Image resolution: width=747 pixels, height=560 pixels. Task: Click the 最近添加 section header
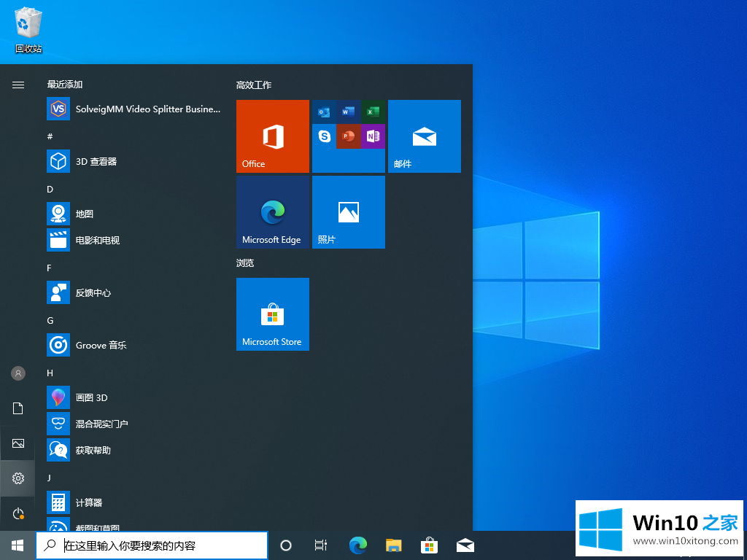[65, 85]
